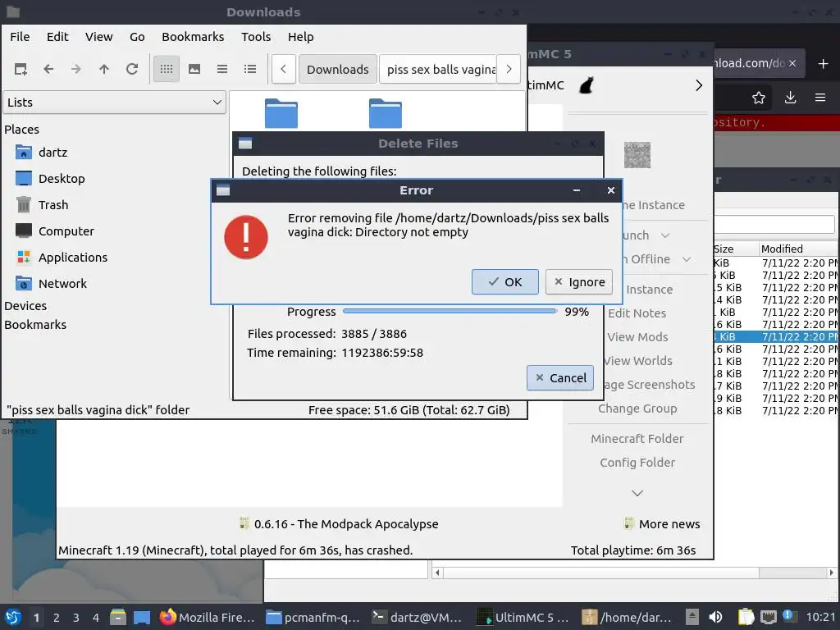Switch to workspace 2
Screen dimensions: 840x630
pos(57,618)
